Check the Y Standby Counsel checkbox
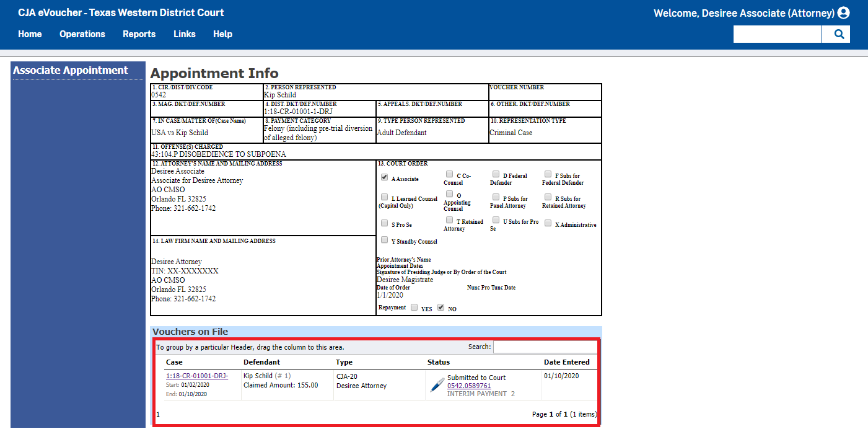 pos(384,239)
